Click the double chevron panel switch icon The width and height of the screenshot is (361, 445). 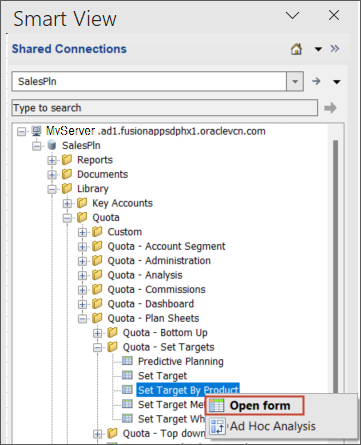335,49
